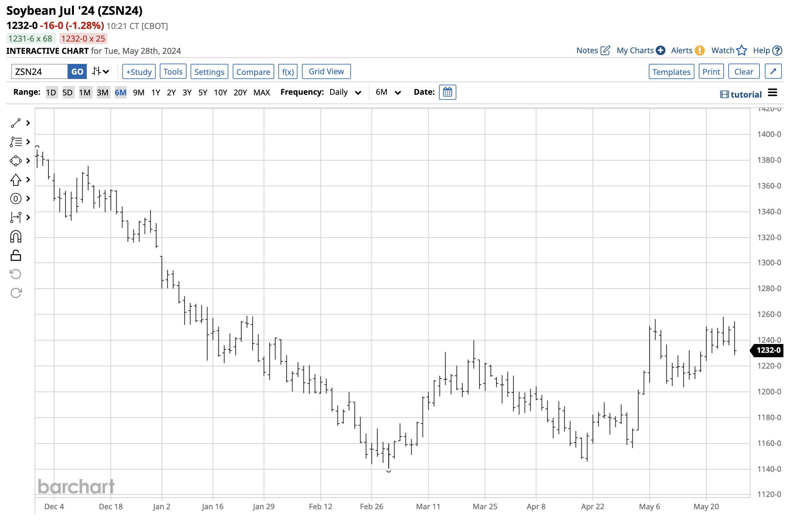Select the up arrow marker tool
Screen dimensions: 812x530
(x=16, y=180)
